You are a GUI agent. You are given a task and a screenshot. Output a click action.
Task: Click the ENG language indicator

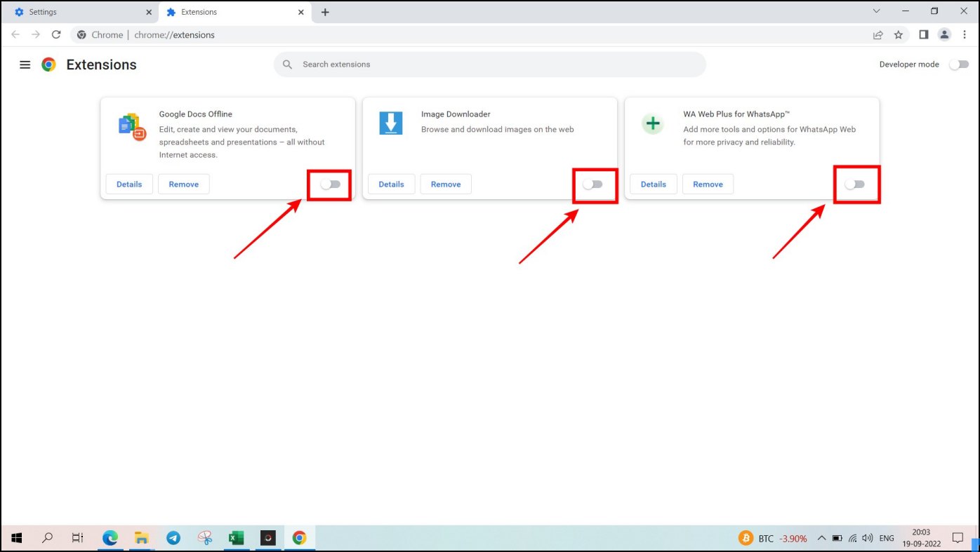point(887,539)
